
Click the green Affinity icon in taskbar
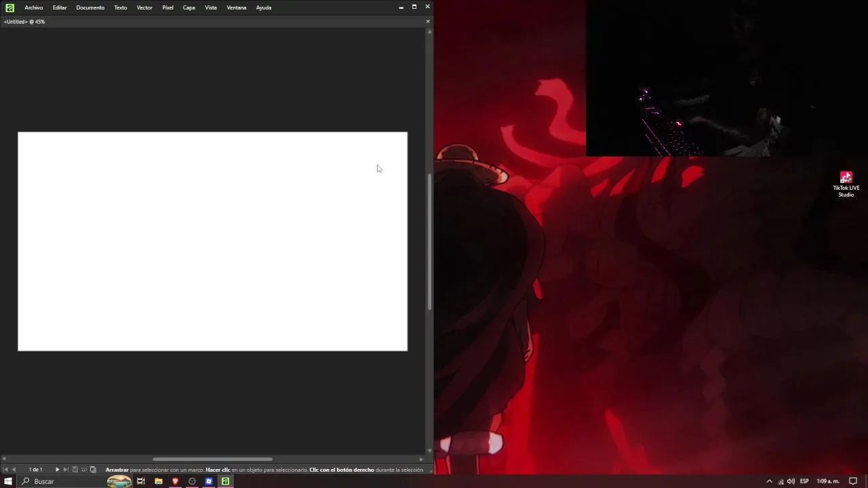226,481
